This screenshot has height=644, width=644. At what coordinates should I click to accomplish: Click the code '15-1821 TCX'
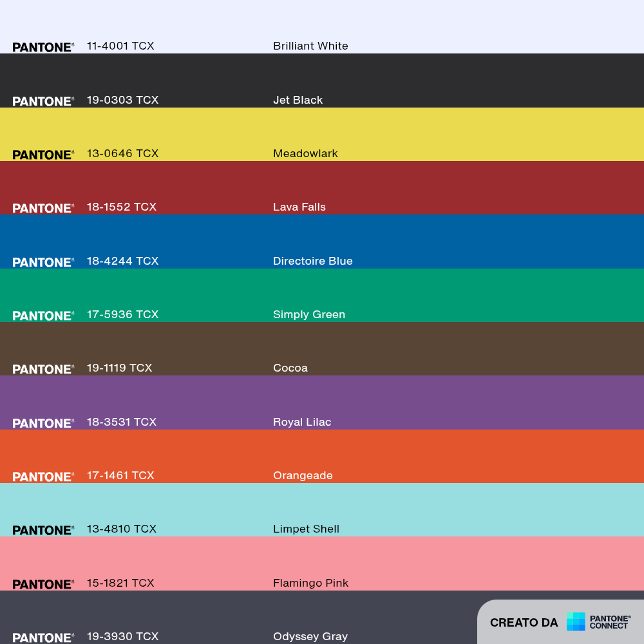click(121, 583)
